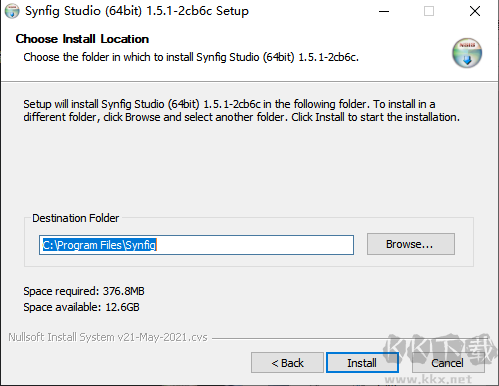Click the 'Destination Folder' group label

coord(75,218)
